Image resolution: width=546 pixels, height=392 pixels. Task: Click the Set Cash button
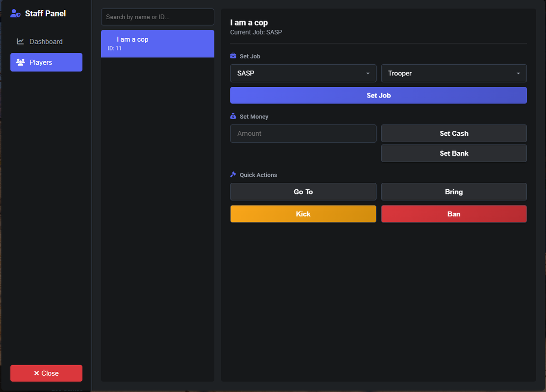point(454,133)
